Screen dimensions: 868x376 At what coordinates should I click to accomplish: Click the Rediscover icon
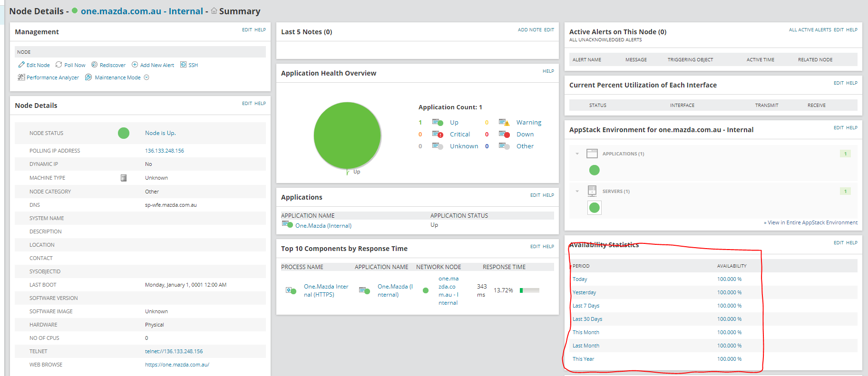(94, 65)
